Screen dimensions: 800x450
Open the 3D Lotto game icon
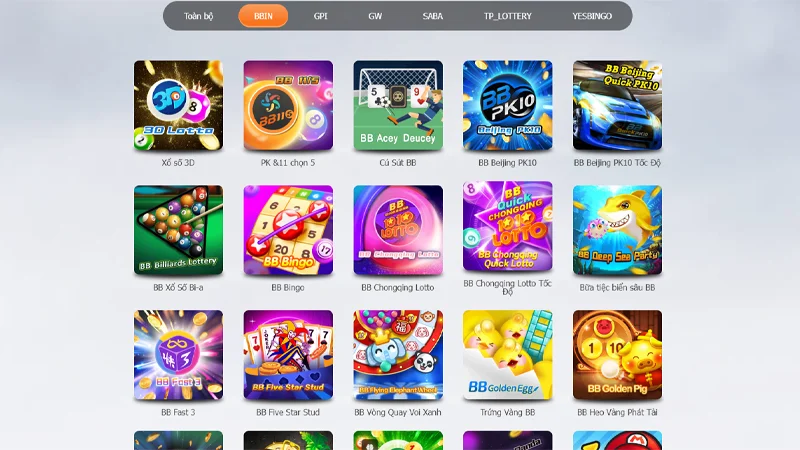click(178, 106)
